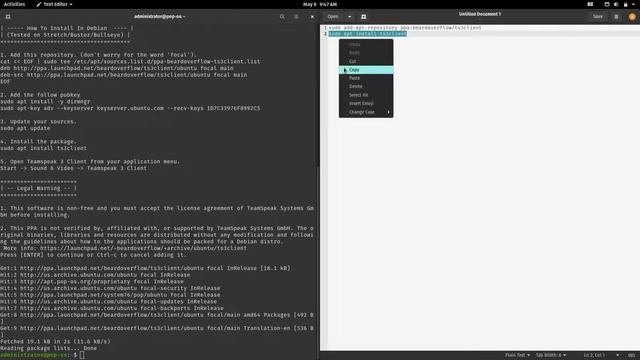640x360 pixels.
Task: Open the terminal search icon
Action: [x=282, y=17]
